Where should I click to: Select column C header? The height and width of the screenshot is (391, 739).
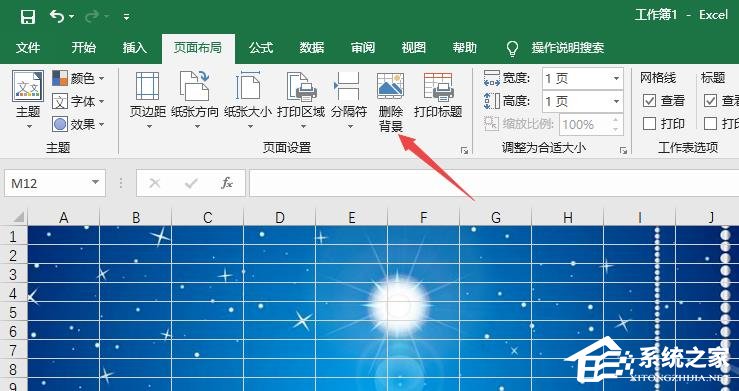[x=208, y=217]
